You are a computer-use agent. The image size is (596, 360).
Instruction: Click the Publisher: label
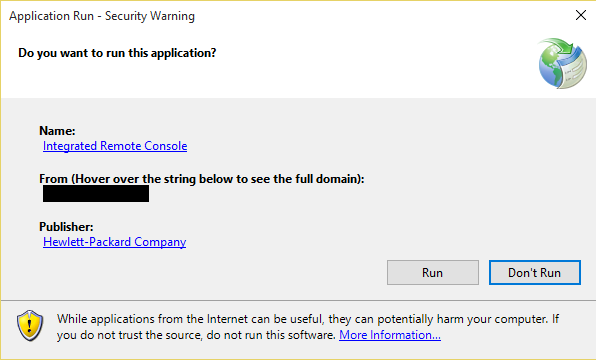[66, 227]
